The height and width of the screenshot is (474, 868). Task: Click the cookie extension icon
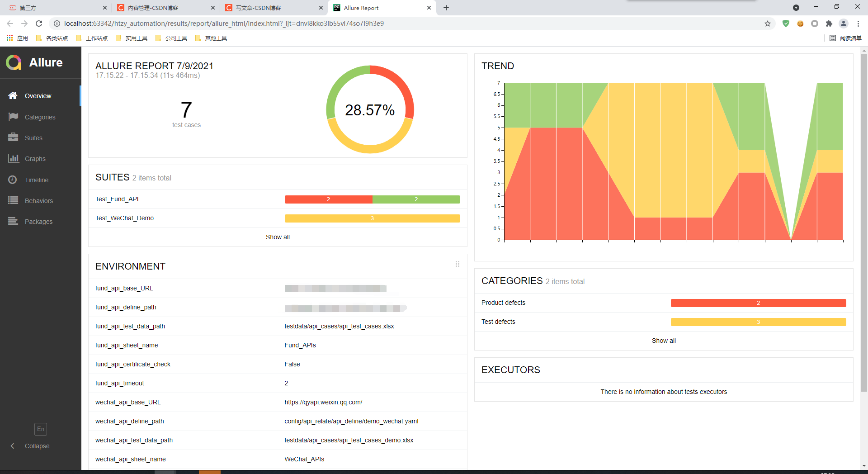pos(800,24)
